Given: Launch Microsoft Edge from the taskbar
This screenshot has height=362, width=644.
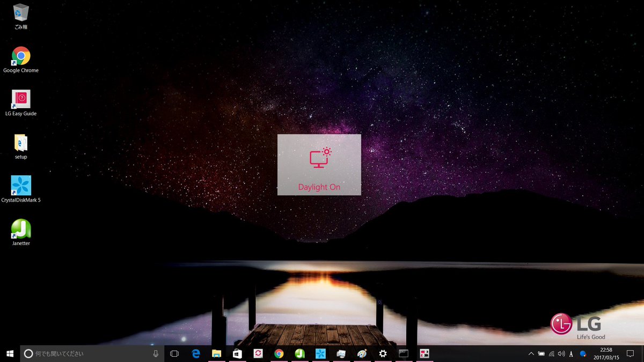Looking at the screenshot, I should tap(196, 353).
